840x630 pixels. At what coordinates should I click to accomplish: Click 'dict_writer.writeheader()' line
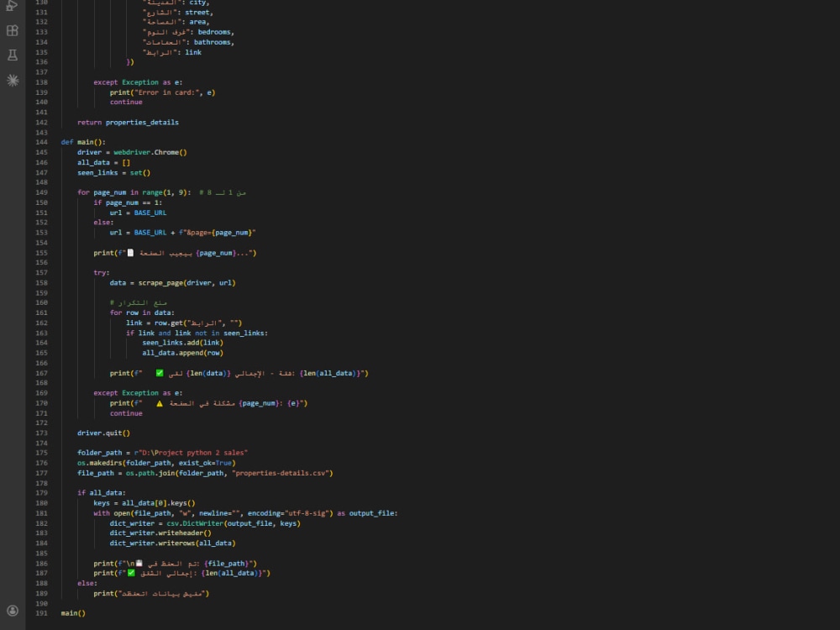pos(160,533)
